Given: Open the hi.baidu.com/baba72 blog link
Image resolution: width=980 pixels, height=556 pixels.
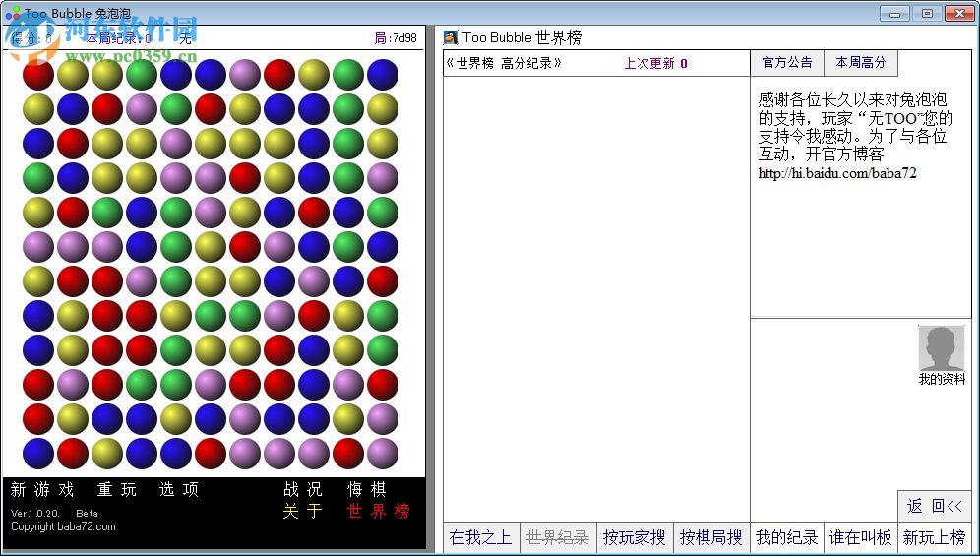Looking at the screenshot, I should [x=837, y=173].
